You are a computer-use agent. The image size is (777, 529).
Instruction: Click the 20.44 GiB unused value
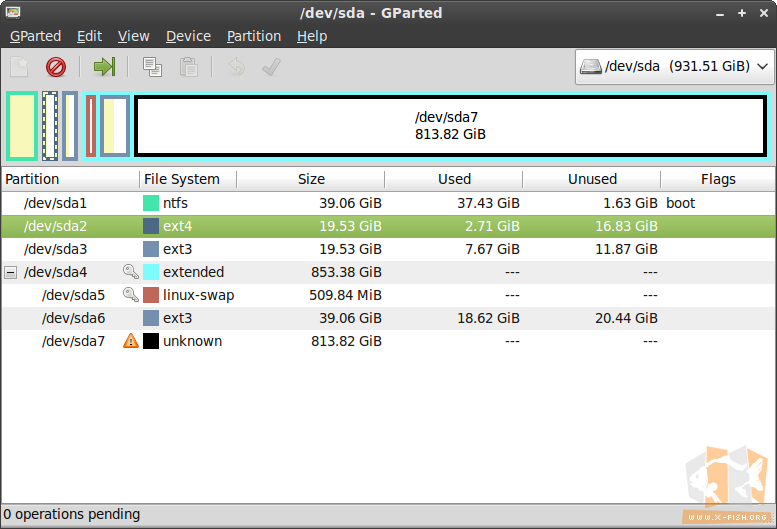point(626,318)
